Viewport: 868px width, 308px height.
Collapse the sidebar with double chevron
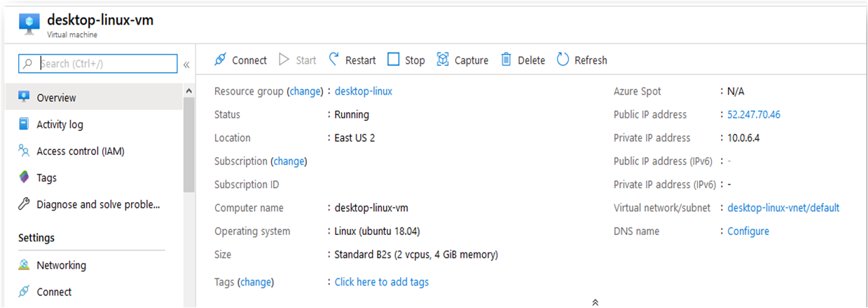point(186,65)
